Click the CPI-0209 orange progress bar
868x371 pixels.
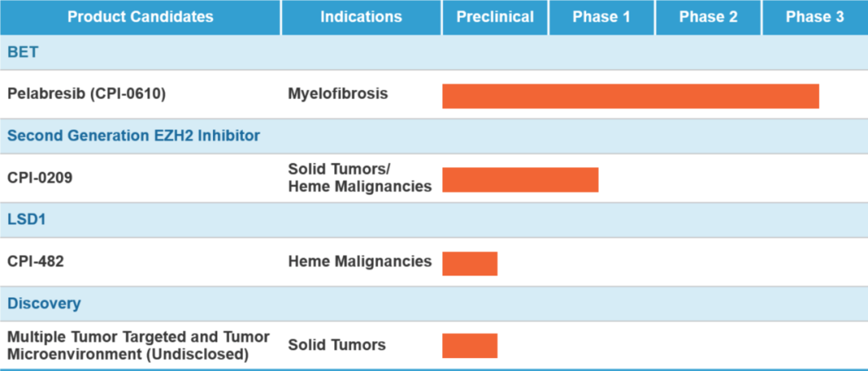[520, 180]
